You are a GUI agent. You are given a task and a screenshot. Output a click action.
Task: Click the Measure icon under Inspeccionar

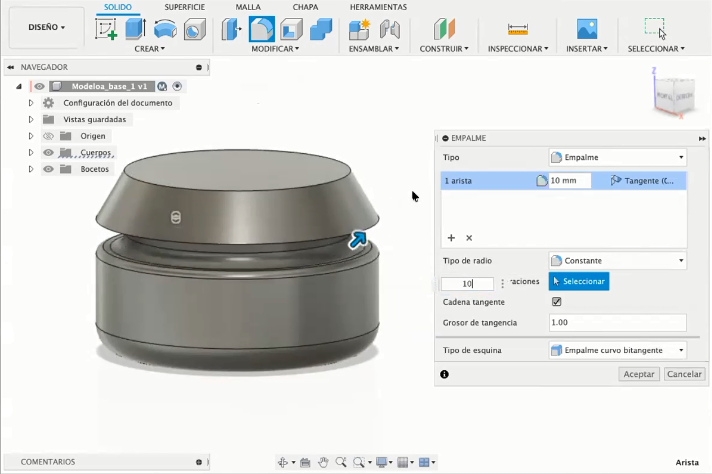pyautogui.click(x=517, y=29)
